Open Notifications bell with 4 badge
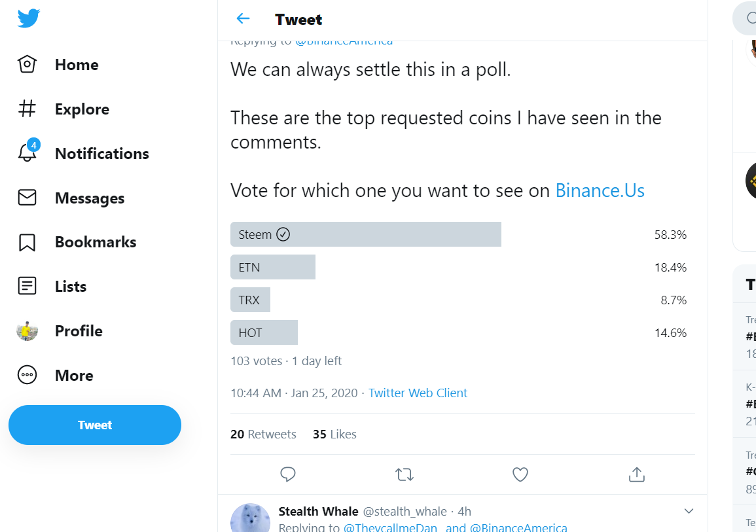The width and height of the screenshot is (756, 532). point(28,151)
